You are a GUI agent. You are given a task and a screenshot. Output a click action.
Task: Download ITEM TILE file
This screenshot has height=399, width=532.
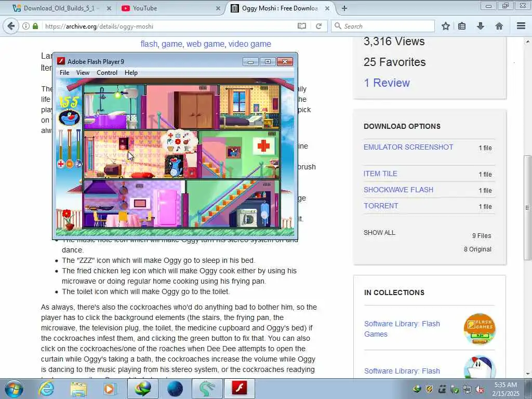point(380,174)
